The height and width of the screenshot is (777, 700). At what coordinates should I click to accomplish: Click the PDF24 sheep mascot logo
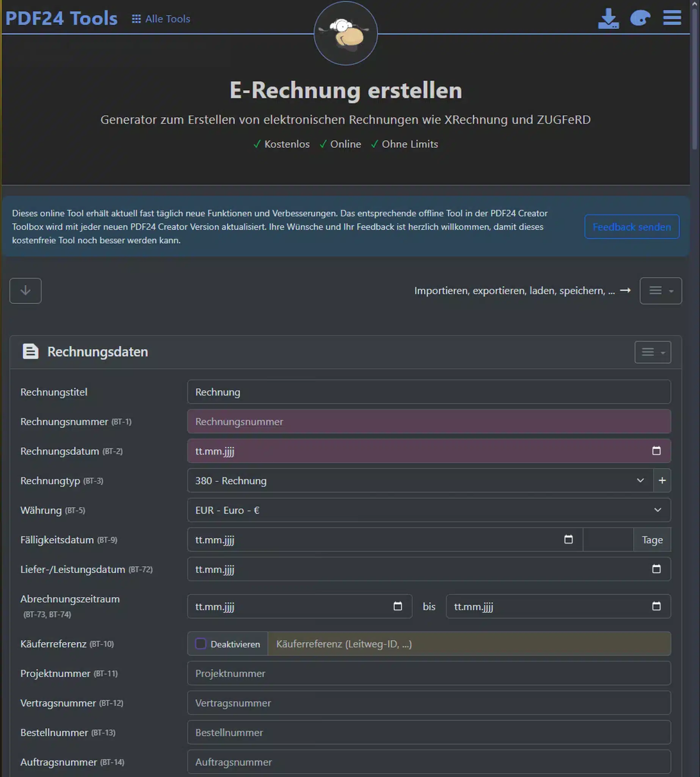click(x=345, y=33)
